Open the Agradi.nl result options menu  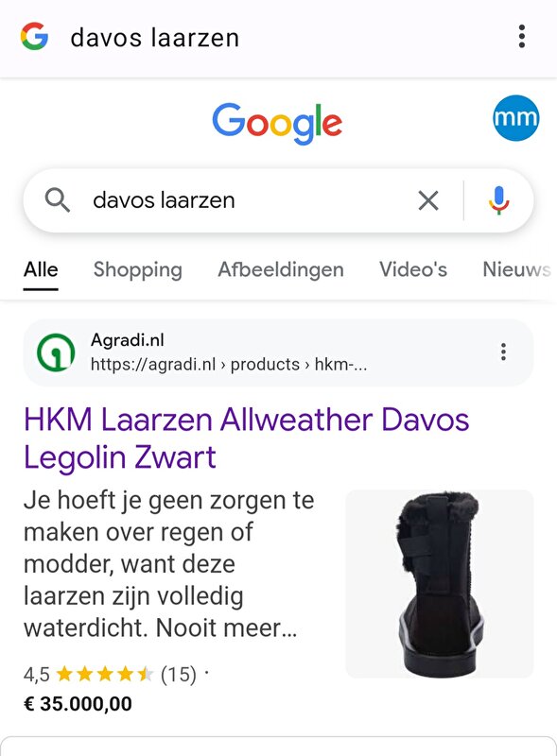503,352
